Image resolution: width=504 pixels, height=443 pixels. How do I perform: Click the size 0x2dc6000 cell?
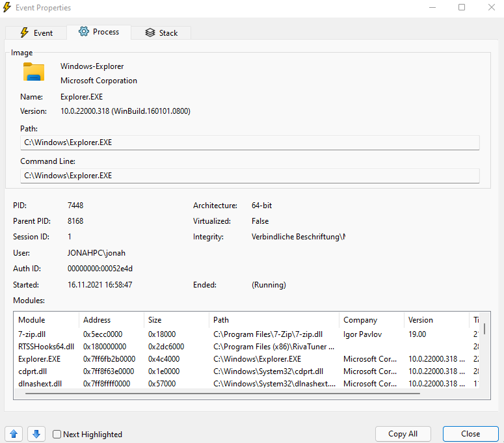click(166, 347)
